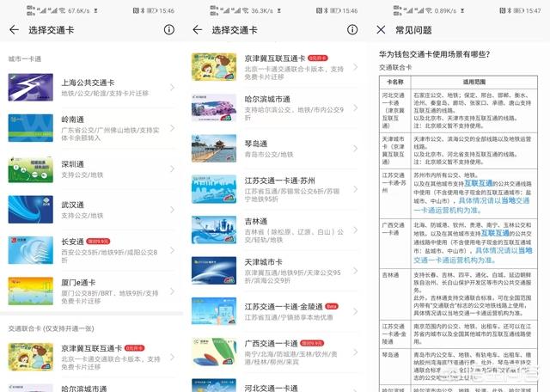
Task: Tap the 适用范围 table header
Action: tap(474, 82)
